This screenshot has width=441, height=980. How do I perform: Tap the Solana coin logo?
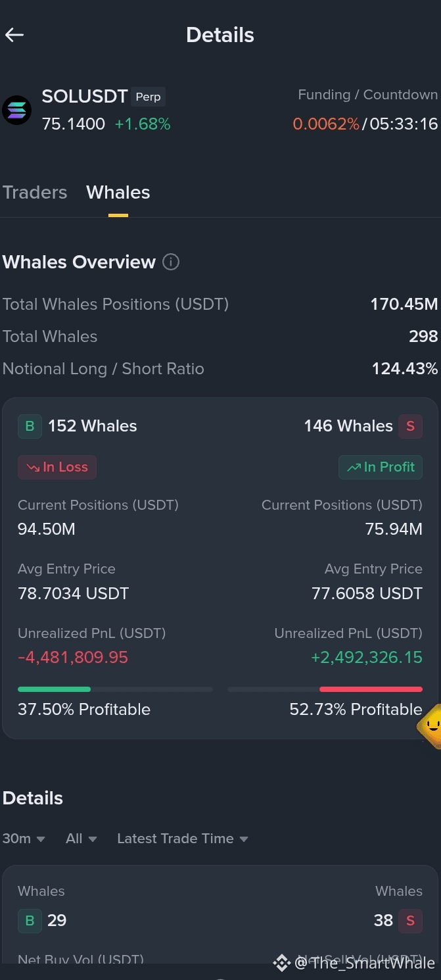tap(16, 110)
